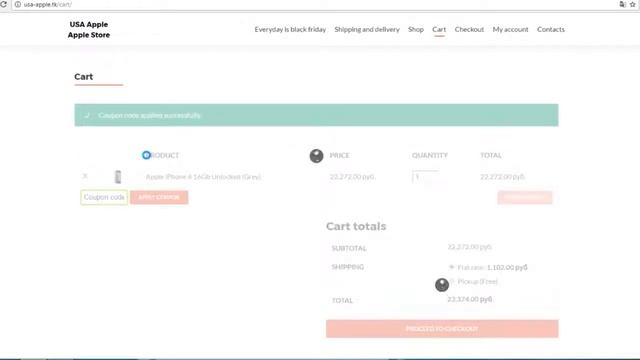640x360 pixels.
Task: Click the cart total 23,374.00 value
Action: 470,299
